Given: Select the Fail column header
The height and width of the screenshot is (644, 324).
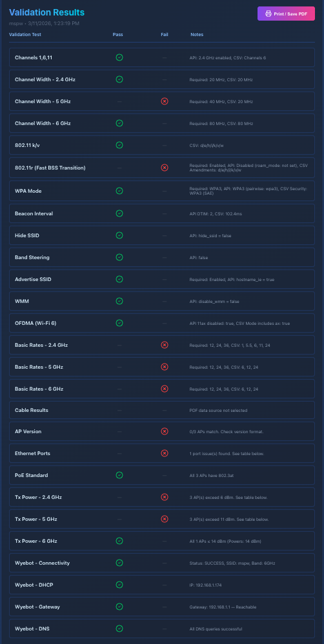Looking at the screenshot, I should pos(165,35).
